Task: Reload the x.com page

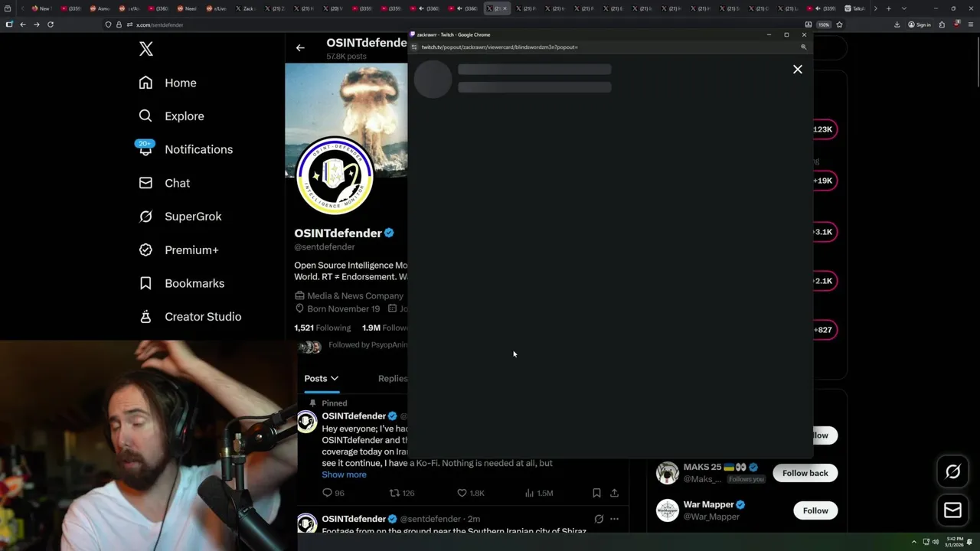Action: pos(51,24)
